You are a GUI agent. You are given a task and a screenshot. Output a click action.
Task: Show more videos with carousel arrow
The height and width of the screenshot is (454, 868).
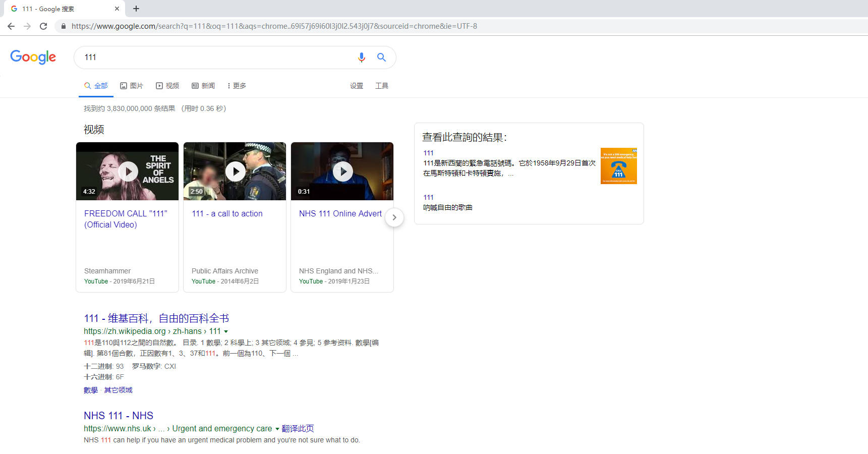[394, 217]
